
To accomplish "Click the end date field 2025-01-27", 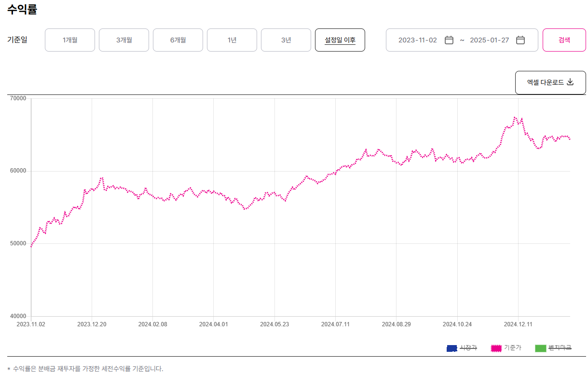I will click(x=489, y=40).
